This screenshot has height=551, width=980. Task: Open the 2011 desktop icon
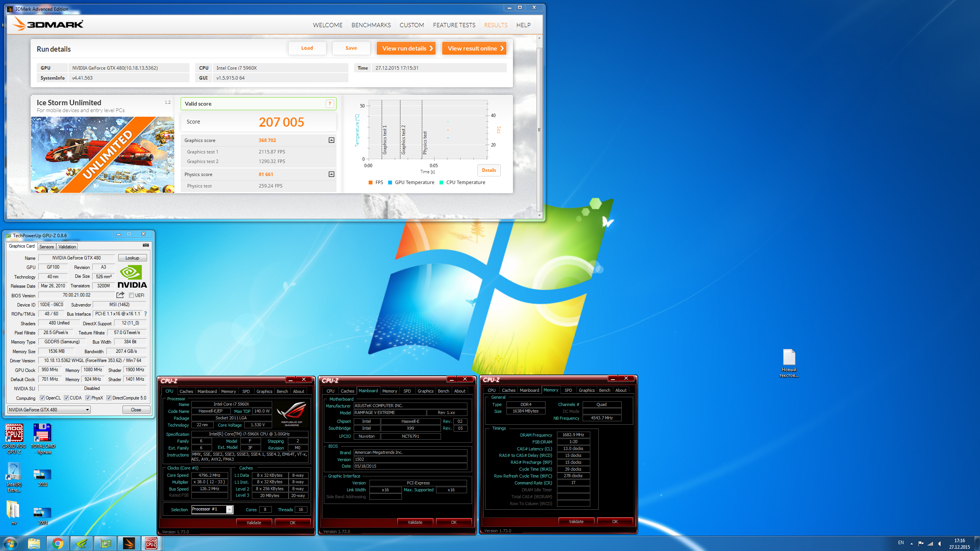point(42,477)
